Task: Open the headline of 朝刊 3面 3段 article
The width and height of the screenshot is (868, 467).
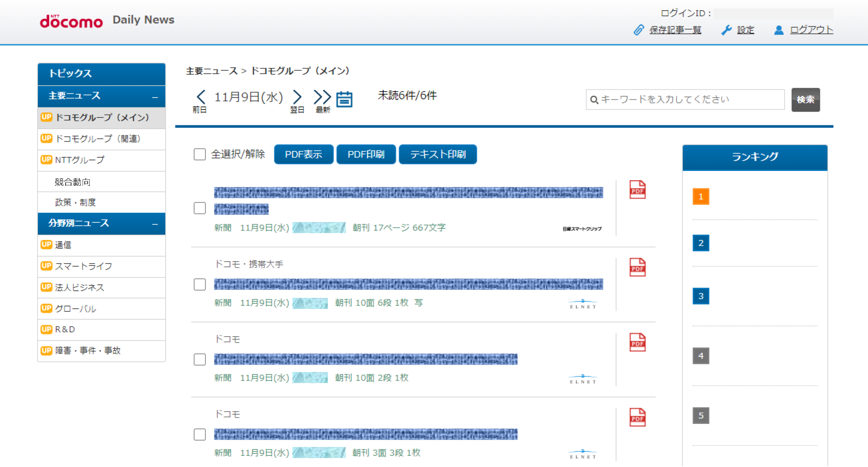Action: [366, 434]
